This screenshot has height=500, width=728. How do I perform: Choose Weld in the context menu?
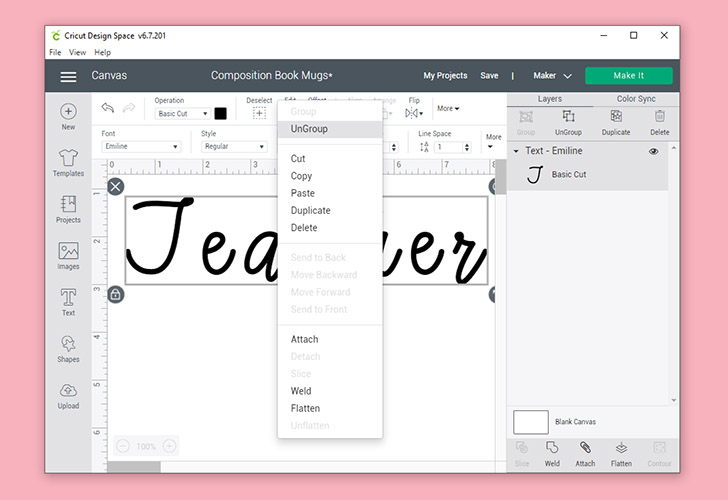point(301,391)
